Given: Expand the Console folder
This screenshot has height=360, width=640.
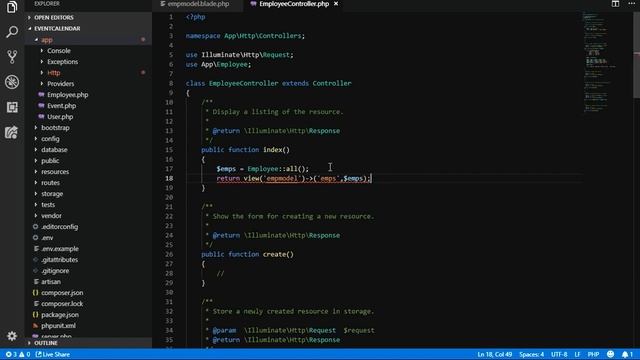Looking at the screenshot, I should pyautogui.click(x=89, y=51).
